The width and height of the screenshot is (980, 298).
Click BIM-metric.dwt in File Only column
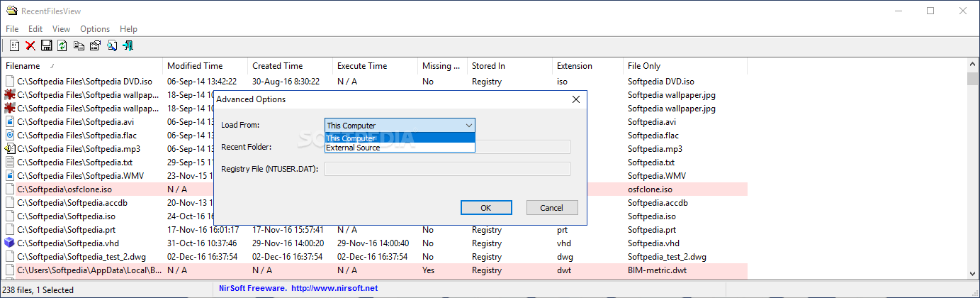(x=657, y=270)
